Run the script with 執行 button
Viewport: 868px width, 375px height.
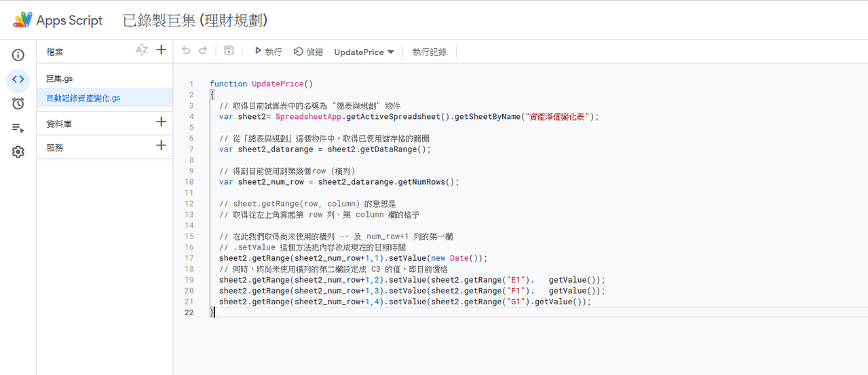coord(268,52)
